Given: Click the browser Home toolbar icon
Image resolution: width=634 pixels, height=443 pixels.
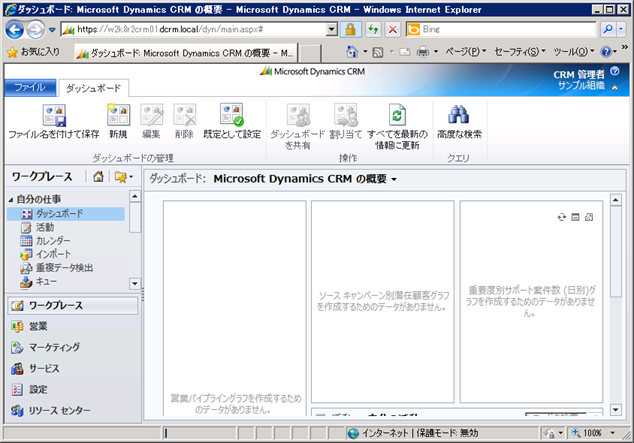Looking at the screenshot, I should tap(352, 52).
